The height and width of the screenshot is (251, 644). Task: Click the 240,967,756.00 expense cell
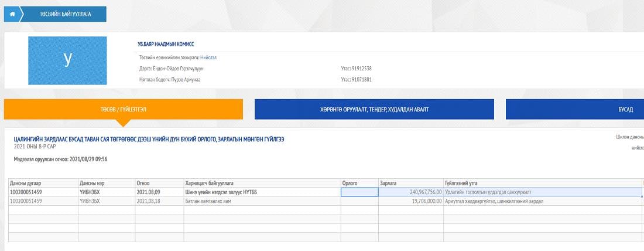pos(410,192)
